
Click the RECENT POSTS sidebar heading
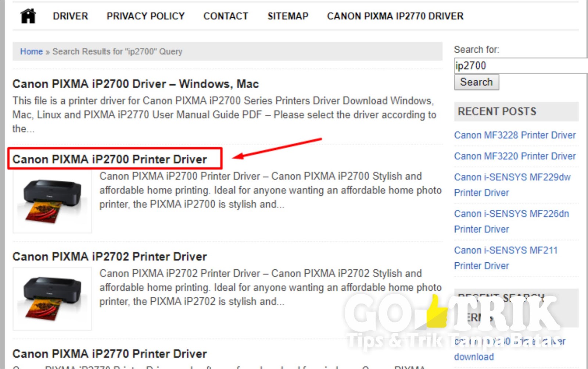pyautogui.click(x=497, y=111)
